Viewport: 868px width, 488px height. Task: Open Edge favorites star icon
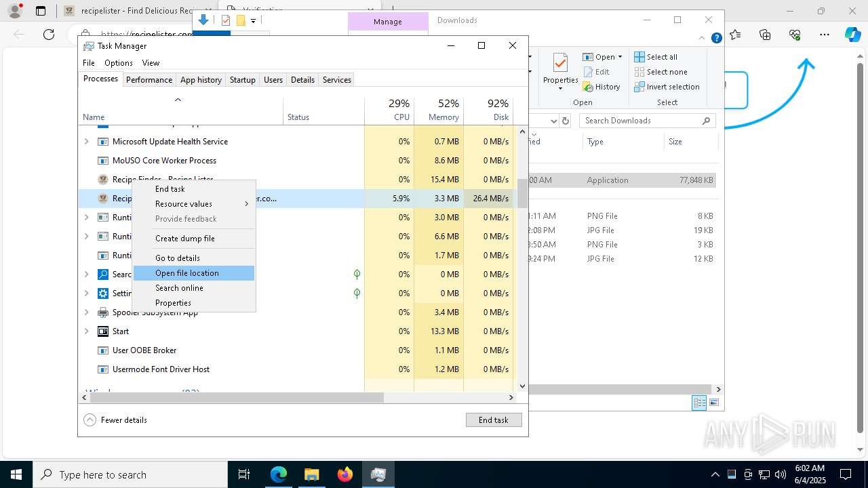click(735, 35)
